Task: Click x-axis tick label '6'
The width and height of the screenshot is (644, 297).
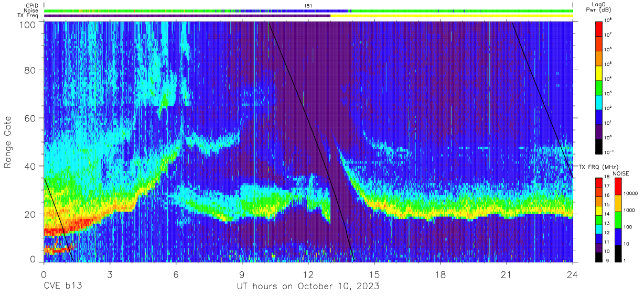Action: (x=176, y=274)
